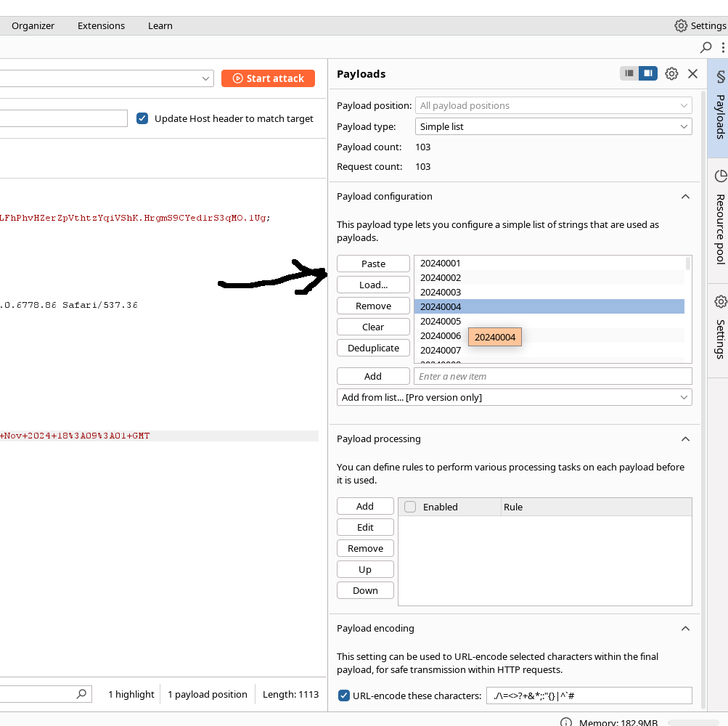Click the search magnifier icon at top right

pos(705,47)
